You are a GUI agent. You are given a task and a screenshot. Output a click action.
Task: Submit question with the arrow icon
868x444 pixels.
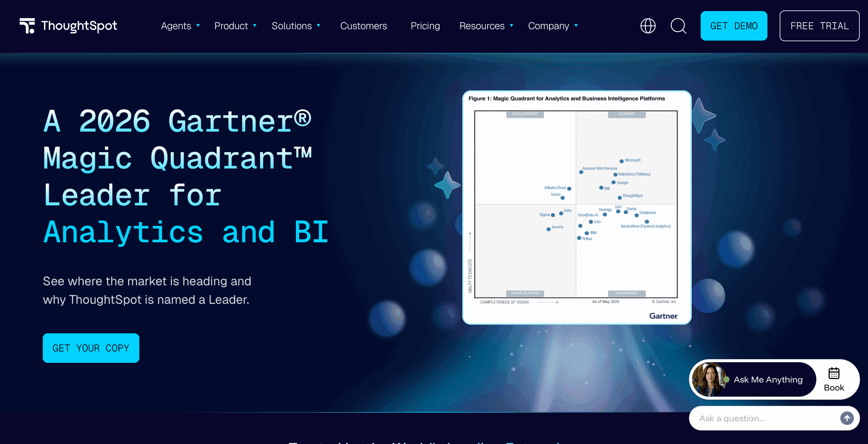[846, 418]
